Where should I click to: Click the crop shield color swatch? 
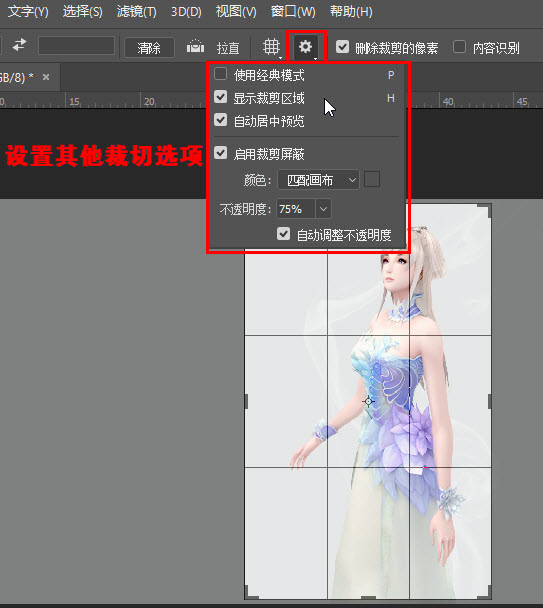click(372, 180)
